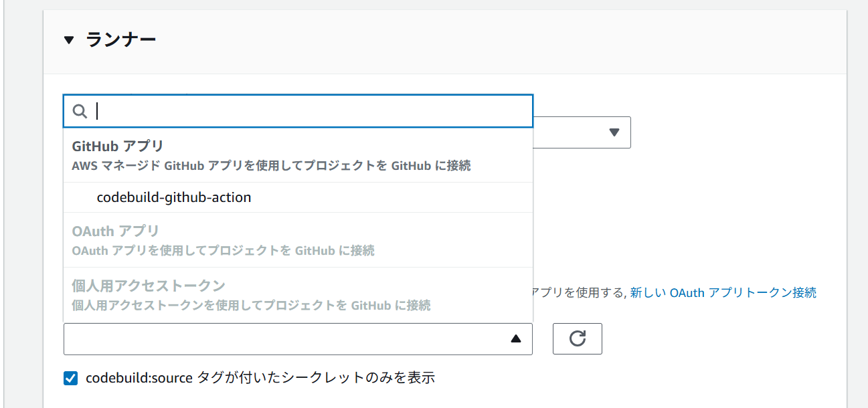868x408 pixels.
Task: Click the アプリを使用する text beside the link
Action: coord(578,292)
